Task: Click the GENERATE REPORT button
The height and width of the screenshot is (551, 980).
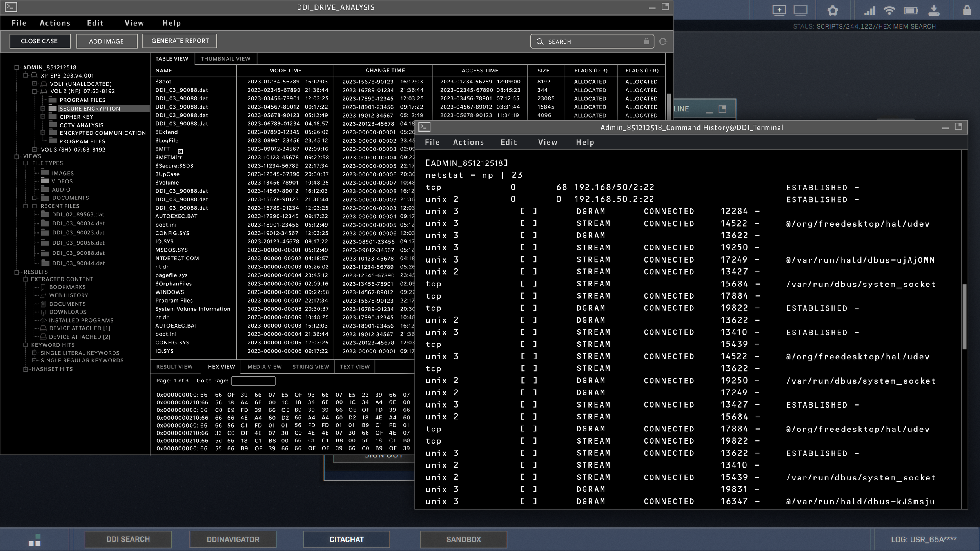Action: coord(180,41)
